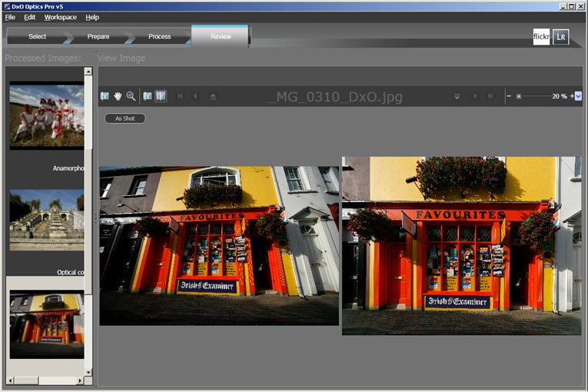
Task: Go to previous image arrow
Action: [194, 96]
